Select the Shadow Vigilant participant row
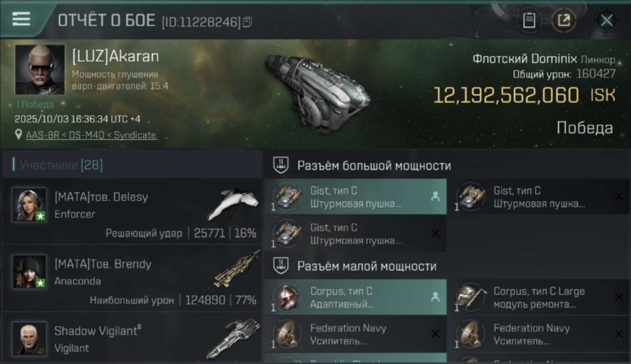Image resolution: width=631 pixels, height=364 pixels. (x=132, y=337)
